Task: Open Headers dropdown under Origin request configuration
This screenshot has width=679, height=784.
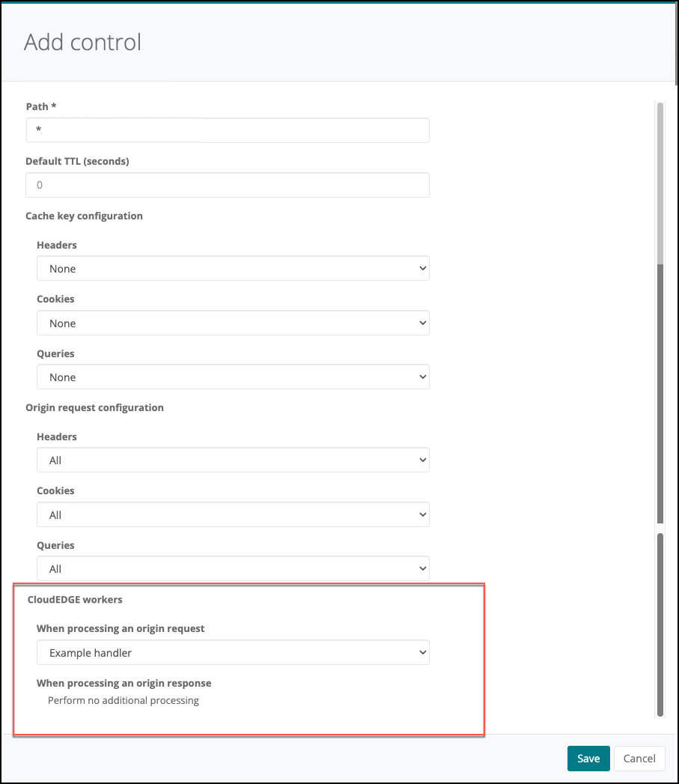Action: (x=233, y=461)
